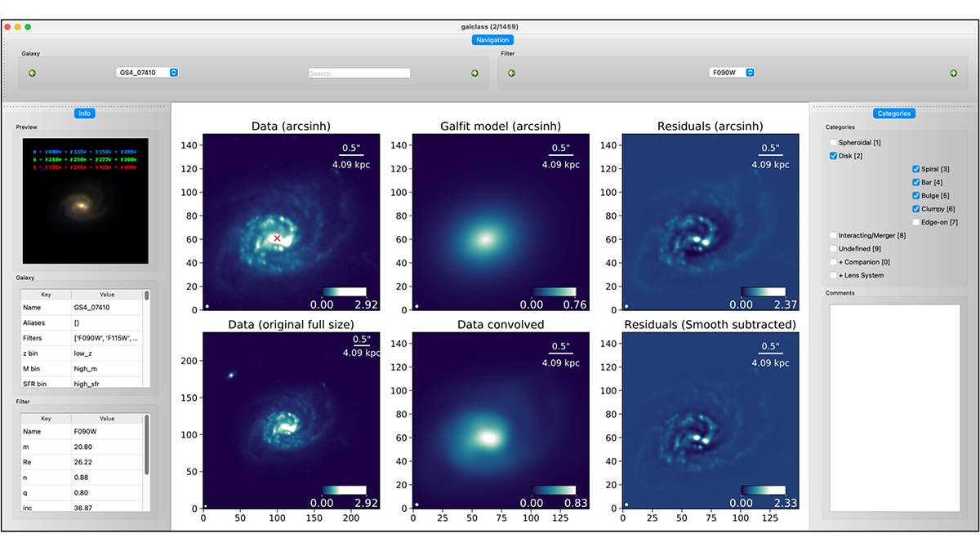
Task: Enable the Spheroidal category checkbox
Action: (x=833, y=143)
